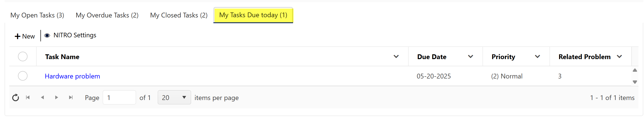Switch to My Open Tasks tab
The height and width of the screenshot is (117, 644).
point(37,15)
